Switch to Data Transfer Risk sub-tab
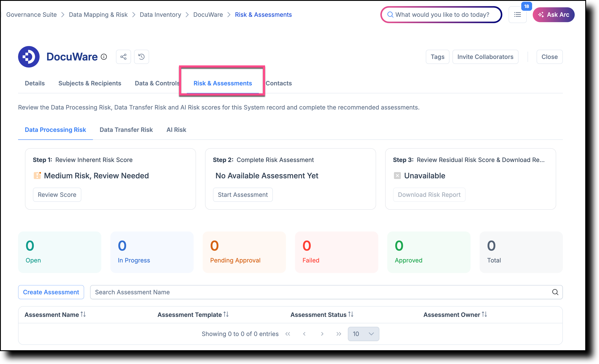 click(x=126, y=130)
